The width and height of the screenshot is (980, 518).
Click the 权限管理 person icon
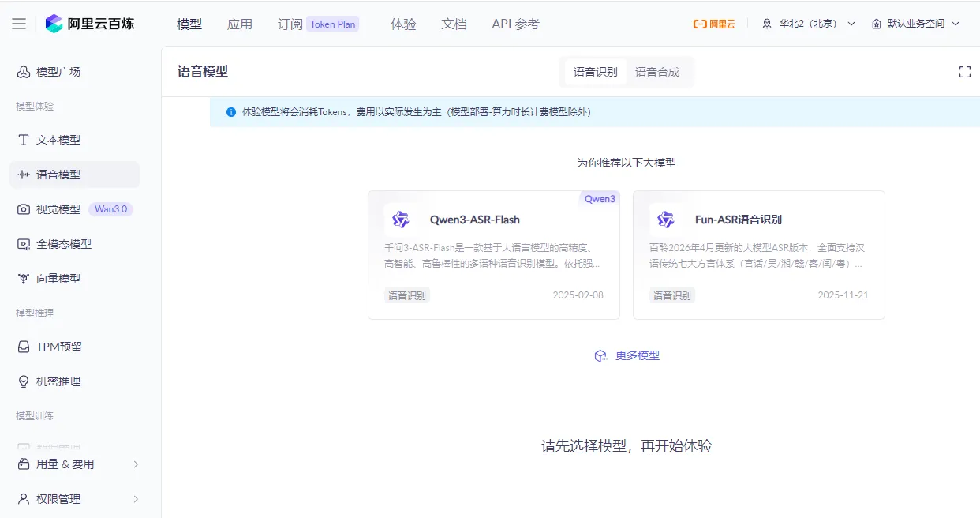[x=24, y=499]
